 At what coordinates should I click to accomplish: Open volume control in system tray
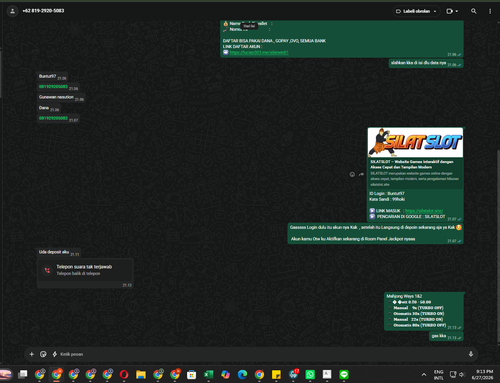click(462, 375)
